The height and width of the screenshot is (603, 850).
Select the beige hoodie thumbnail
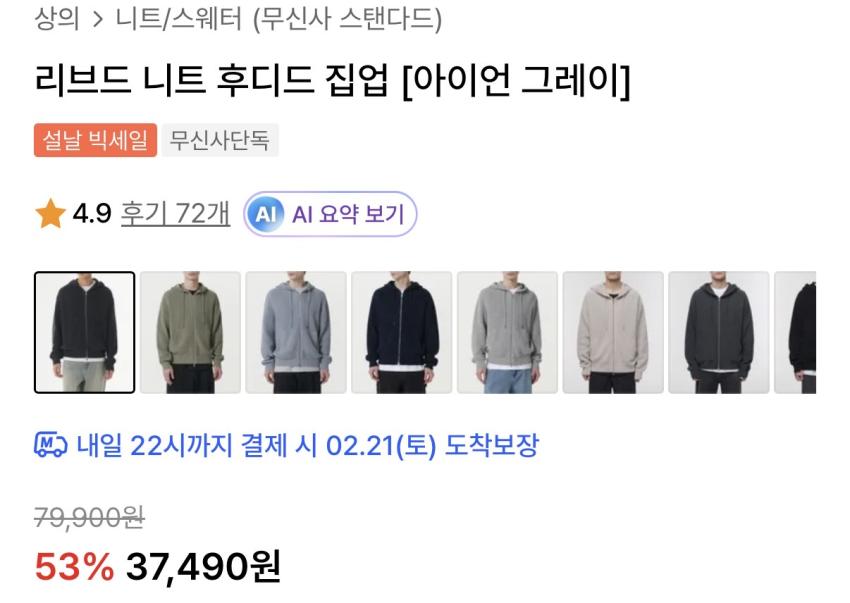tap(613, 332)
